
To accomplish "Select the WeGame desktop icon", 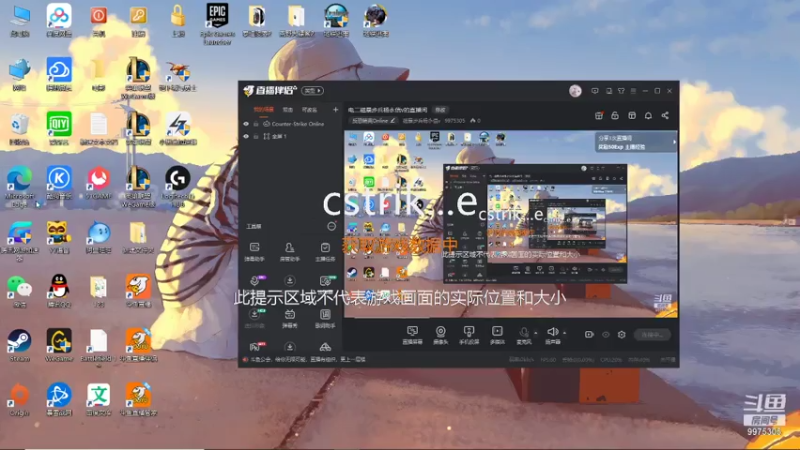I will tap(59, 345).
